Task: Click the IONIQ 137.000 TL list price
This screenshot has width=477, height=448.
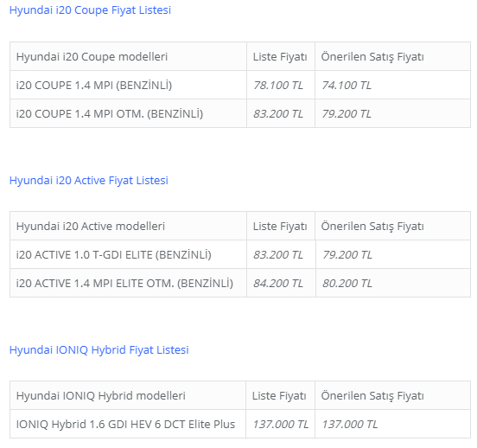Action: (281, 425)
